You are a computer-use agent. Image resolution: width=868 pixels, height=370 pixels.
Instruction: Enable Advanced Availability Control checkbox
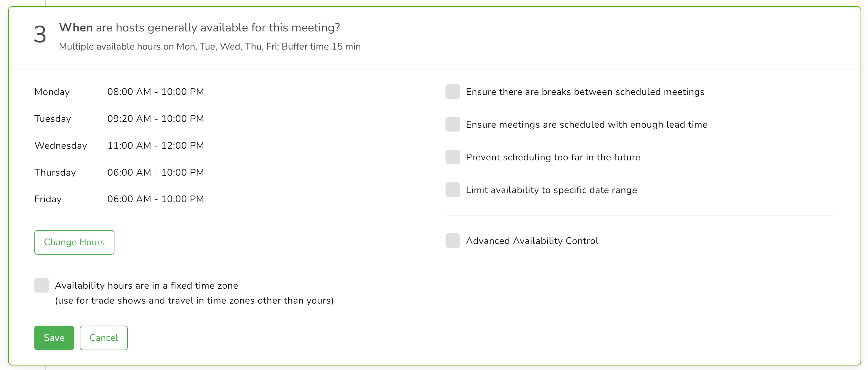click(453, 240)
